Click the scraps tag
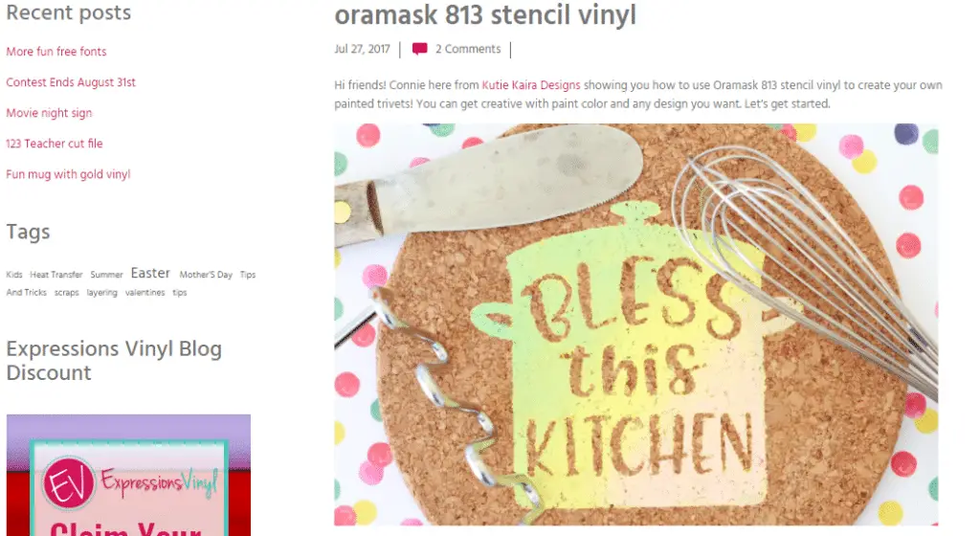980x536 pixels. (x=66, y=292)
